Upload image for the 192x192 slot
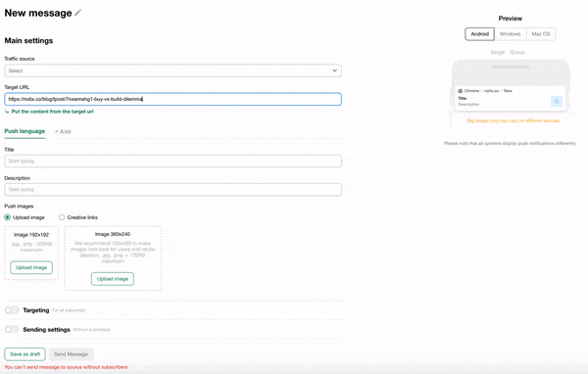Viewport: 588px width, 374px height. pyautogui.click(x=31, y=267)
